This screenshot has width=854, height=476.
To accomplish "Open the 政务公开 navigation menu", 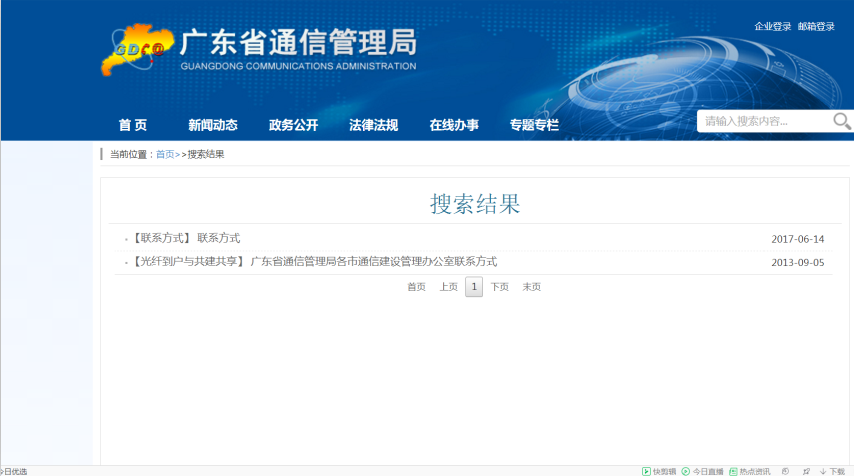I will (x=293, y=125).
